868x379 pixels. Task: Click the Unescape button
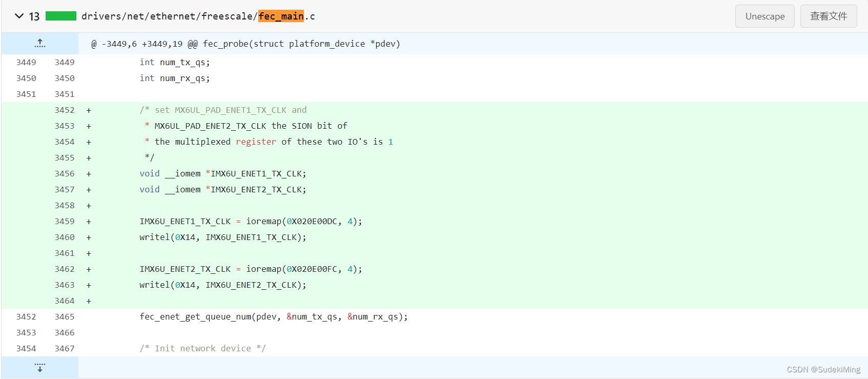[x=764, y=16]
